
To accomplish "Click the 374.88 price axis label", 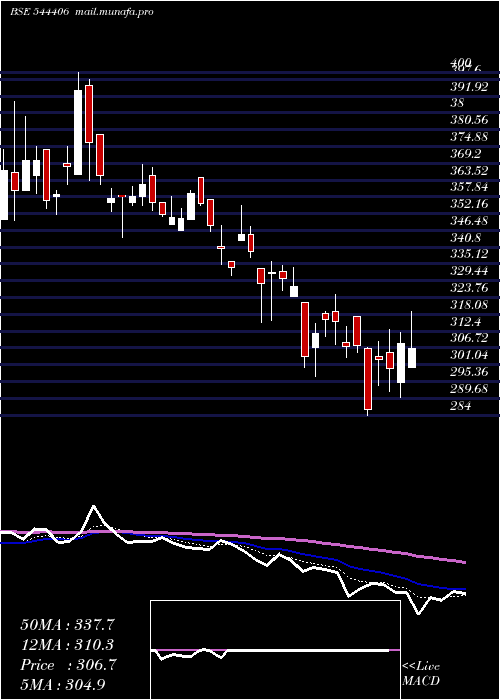I will [x=469, y=137].
